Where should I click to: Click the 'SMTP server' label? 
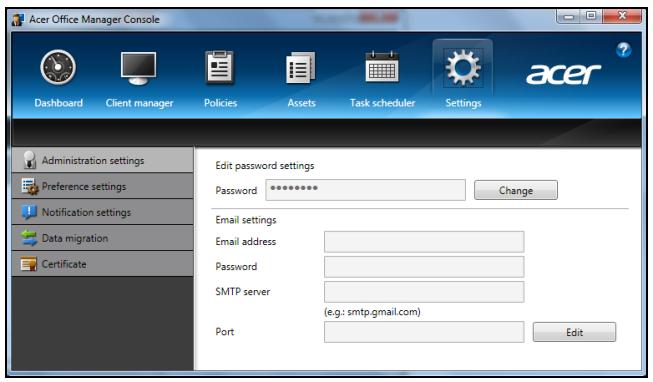pos(242,292)
